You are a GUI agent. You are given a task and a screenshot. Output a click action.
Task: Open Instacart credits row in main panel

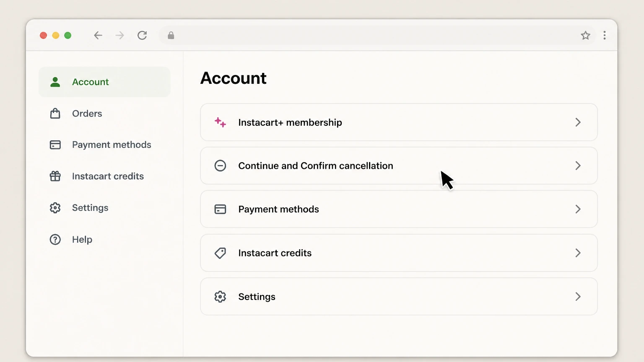(399, 253)
